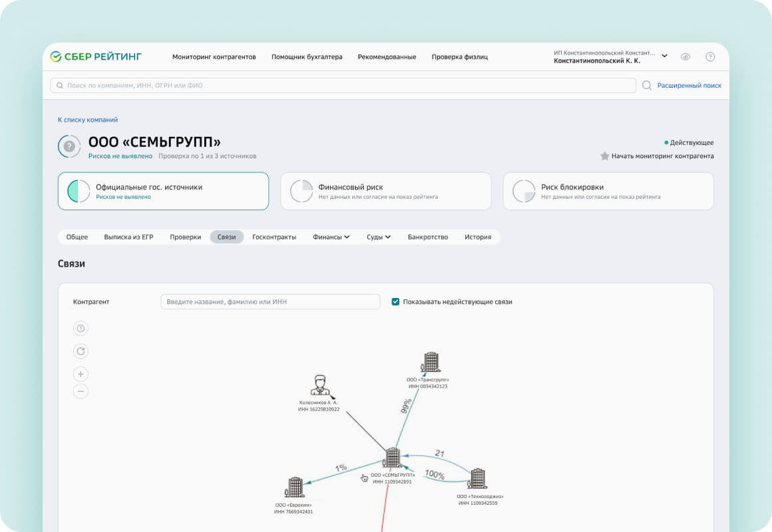Open Мониторинг контрагентов menu item

[214, 57]
